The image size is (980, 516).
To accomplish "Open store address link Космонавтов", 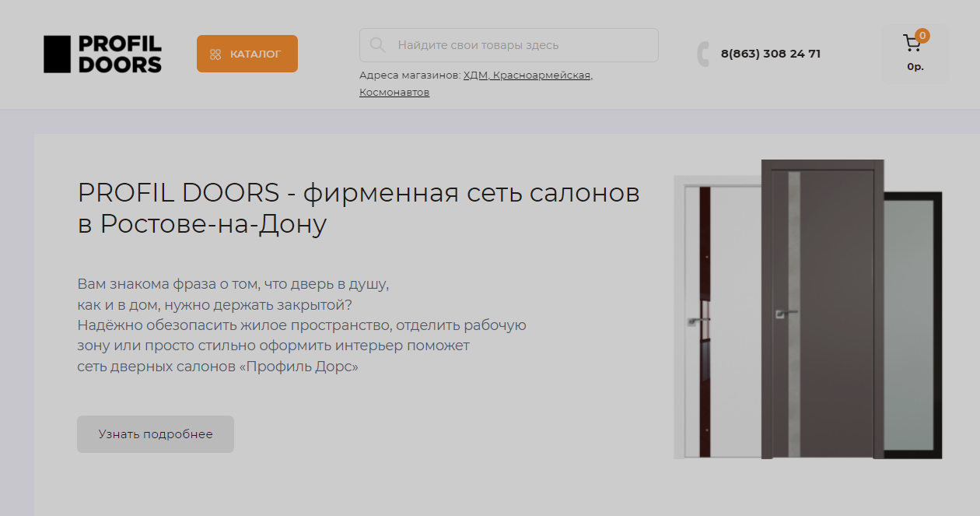I will 394,93.
